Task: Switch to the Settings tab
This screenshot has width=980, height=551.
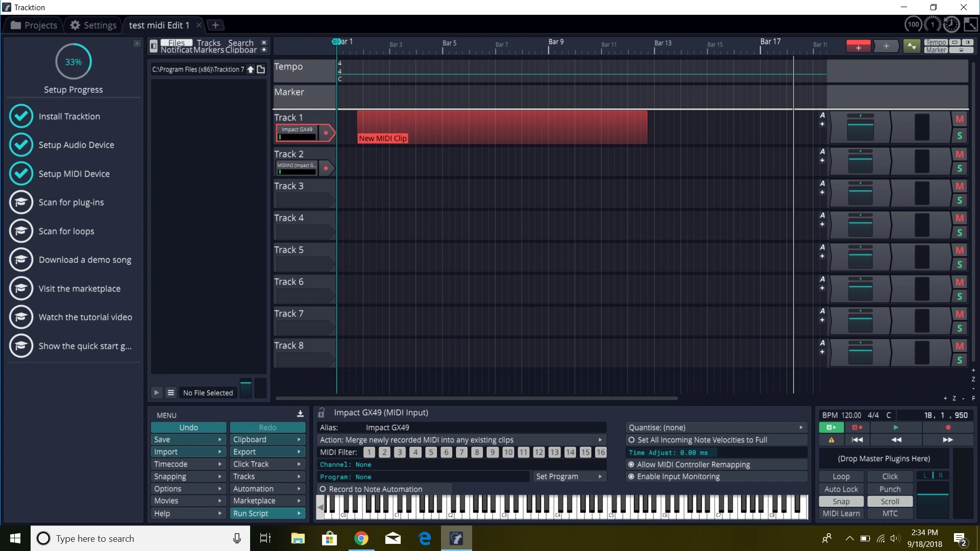Action: (x=93, y=25)
